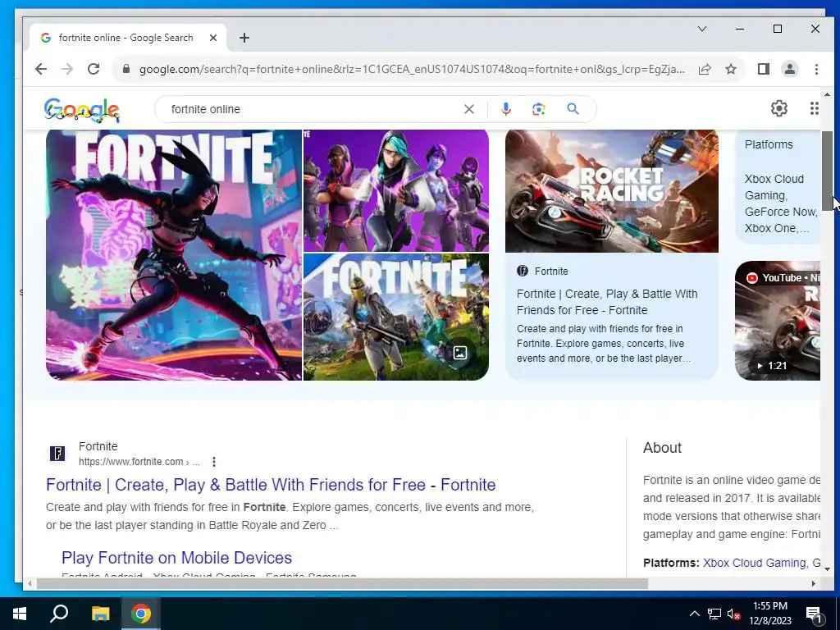
Task: Reload the Google search page
Action: point(94,69)
